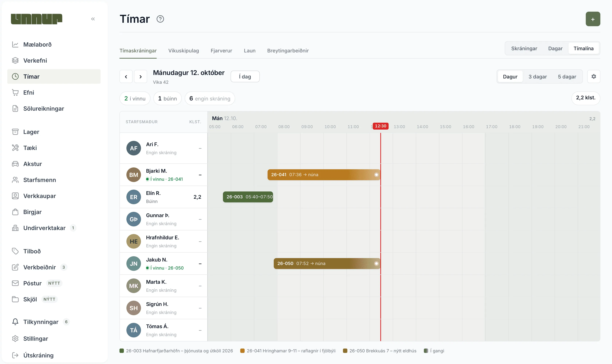Open Bjarki's 26-041 running time block
The width and height of the screenshot is (612, 364).
tap(324, 175)
